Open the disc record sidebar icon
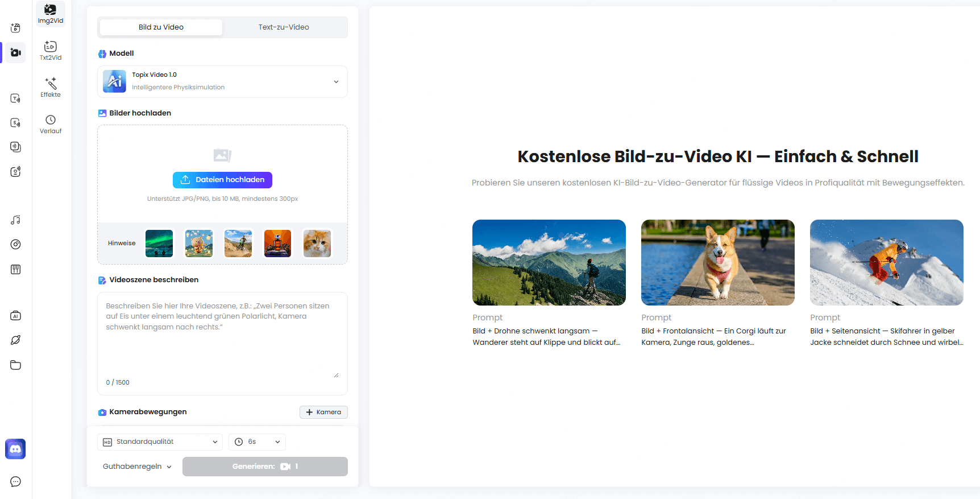980x499 pixels. click(x=16, y=244)
